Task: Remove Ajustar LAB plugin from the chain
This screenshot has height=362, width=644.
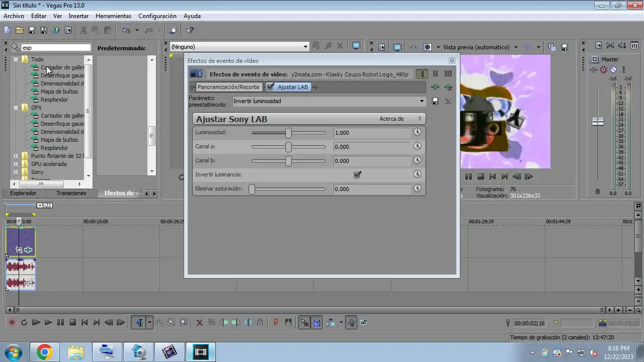Action: coord(448,87)
